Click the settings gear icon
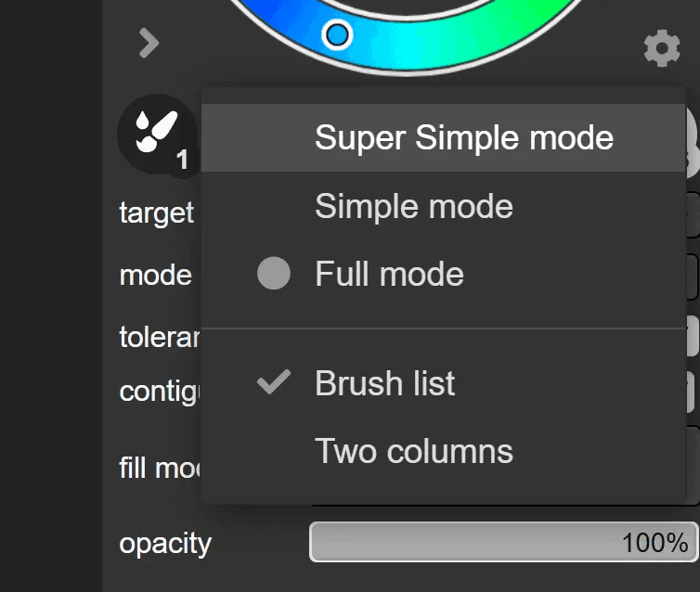Screen dimensions: 700x592 coord(661,47)
